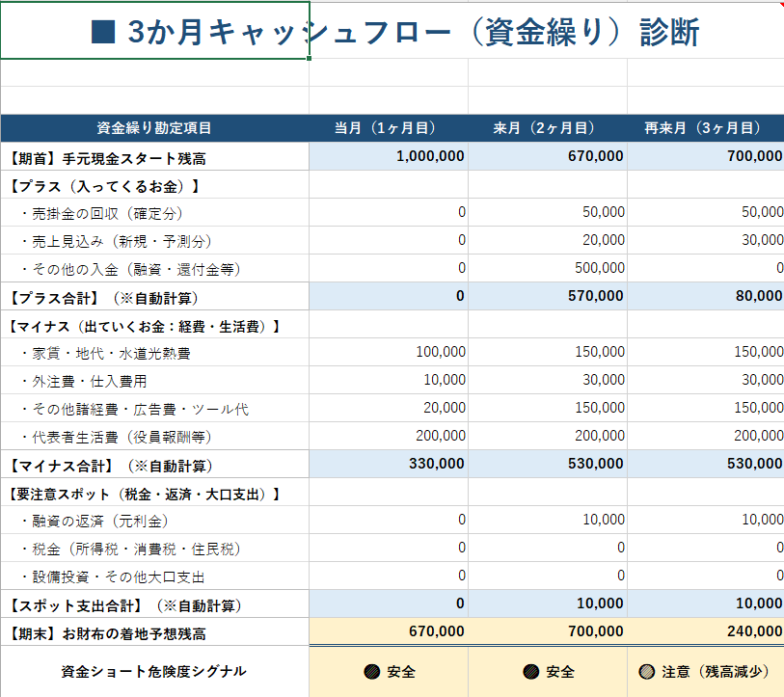Click the 【プラス（入ってくるお金）】 section label

point(104,186)
